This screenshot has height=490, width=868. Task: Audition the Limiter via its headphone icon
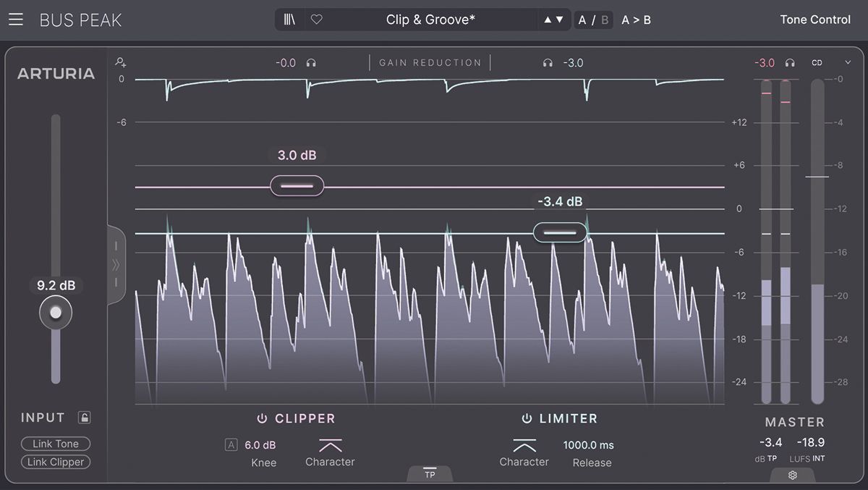[x=548, y=62]
